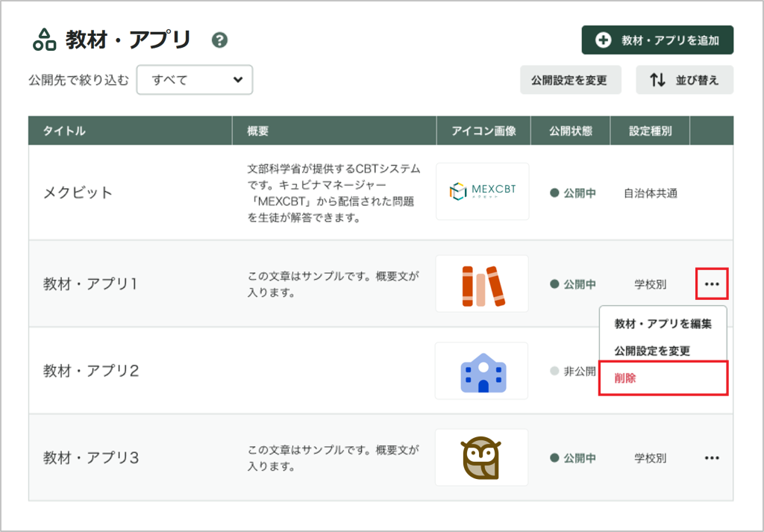This screenshot has height=532, width=764.
Task: Click the school building icon of 教材・アプリ2
Action: [483, 371]
